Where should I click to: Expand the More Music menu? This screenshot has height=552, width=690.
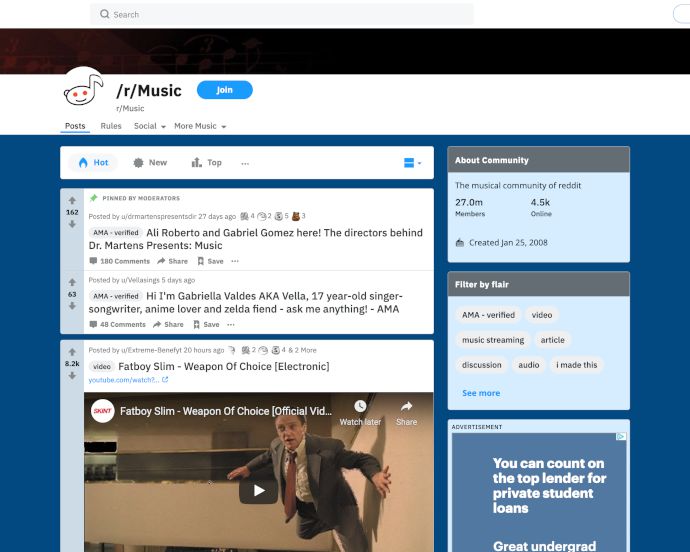pos(200,126)
